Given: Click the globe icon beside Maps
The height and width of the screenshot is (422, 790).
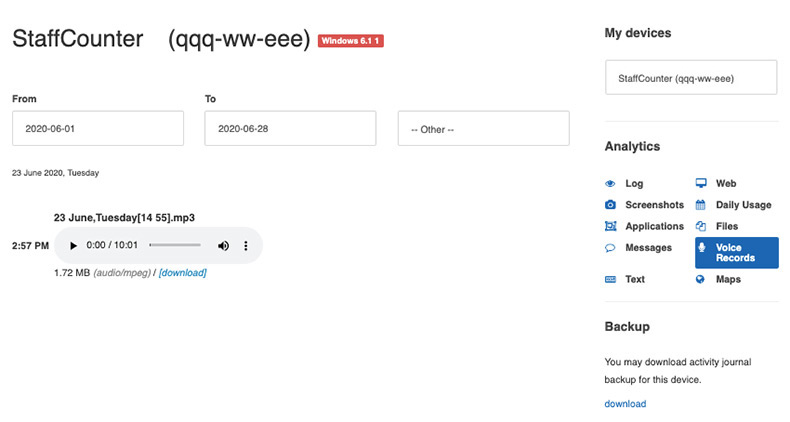Looking at the screenshot, I should click(x=700, y=279).
